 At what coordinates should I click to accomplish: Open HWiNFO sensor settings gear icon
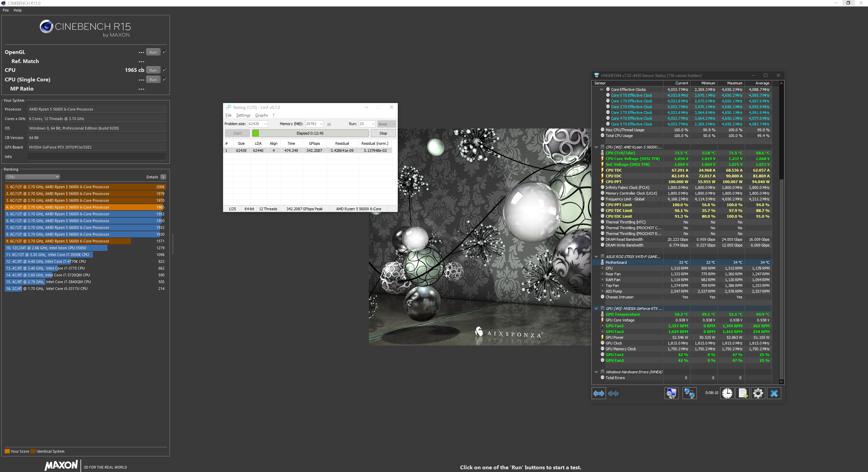pyautogui.click(x=758, y=393)
